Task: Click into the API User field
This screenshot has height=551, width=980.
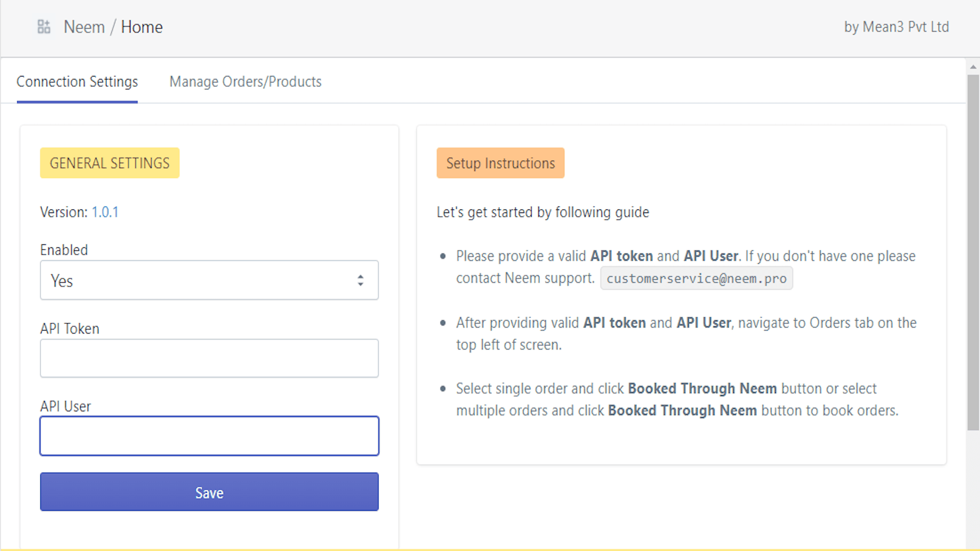Action: click(209, 436)
